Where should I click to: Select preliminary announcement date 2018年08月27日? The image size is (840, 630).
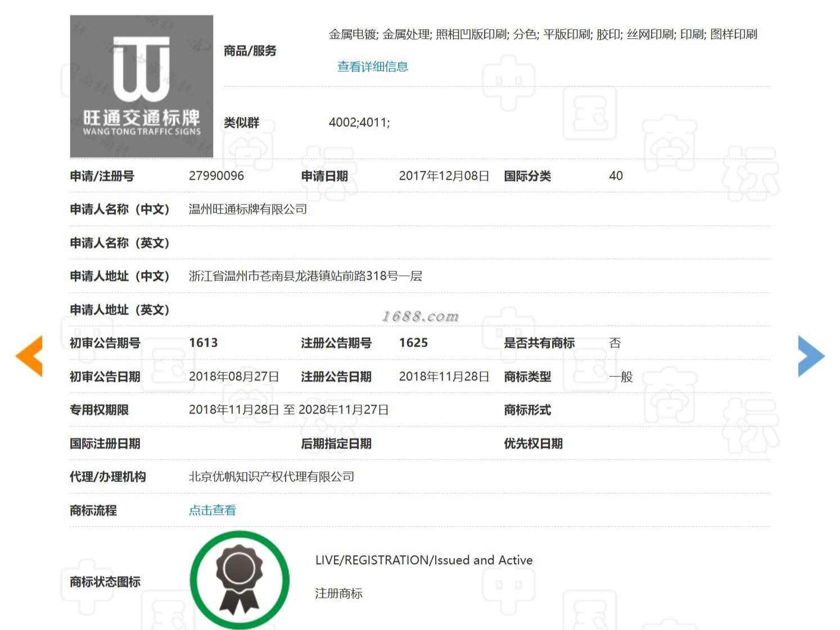234,377
